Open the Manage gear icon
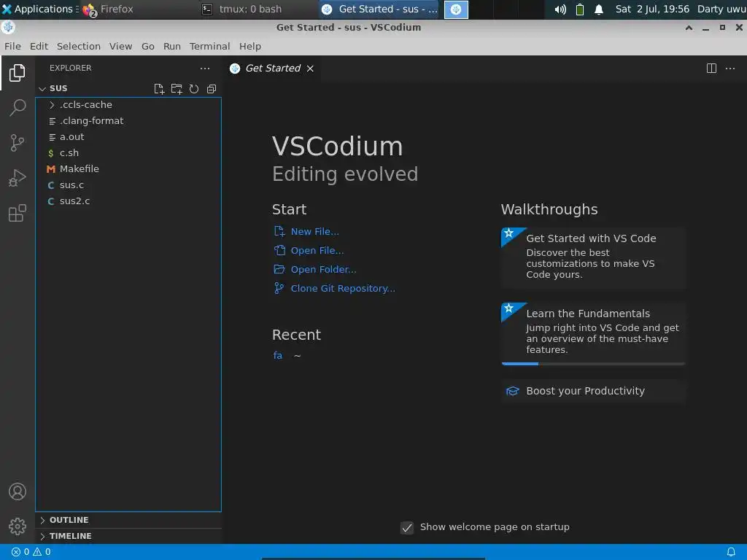This screenshot has width=747, height=560. pyautogui.click(x=18, y=526)
